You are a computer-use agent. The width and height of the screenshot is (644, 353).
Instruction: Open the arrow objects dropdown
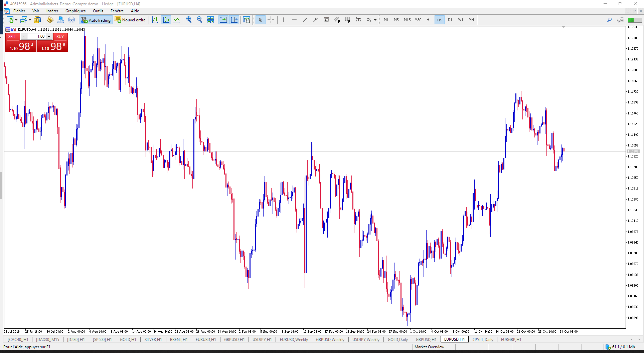[x=375, y=20]
